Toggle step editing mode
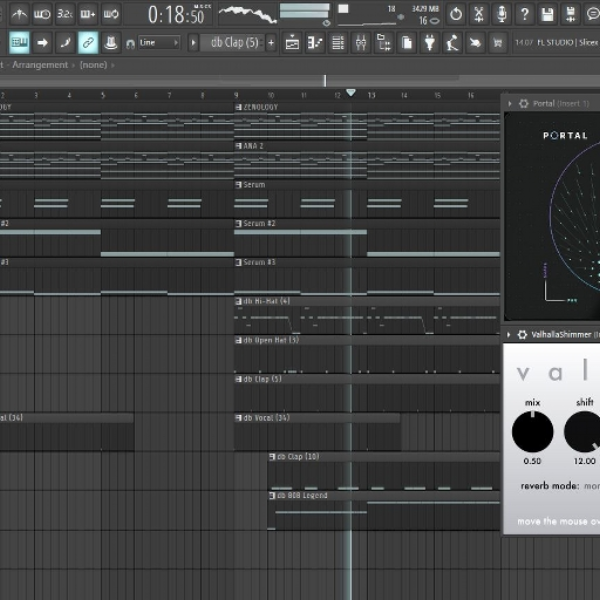Image resolution: width=600 pixels, height=600 pixels. click(65, 42)
